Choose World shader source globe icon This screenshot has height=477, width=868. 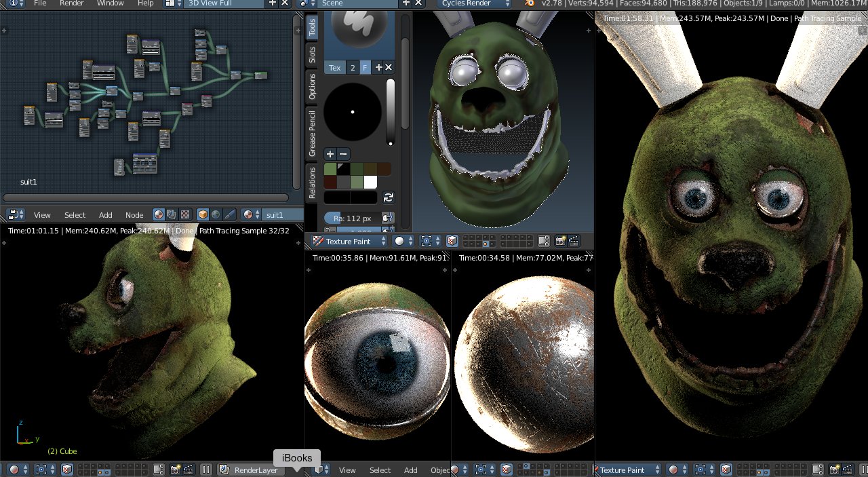(216, 214)
